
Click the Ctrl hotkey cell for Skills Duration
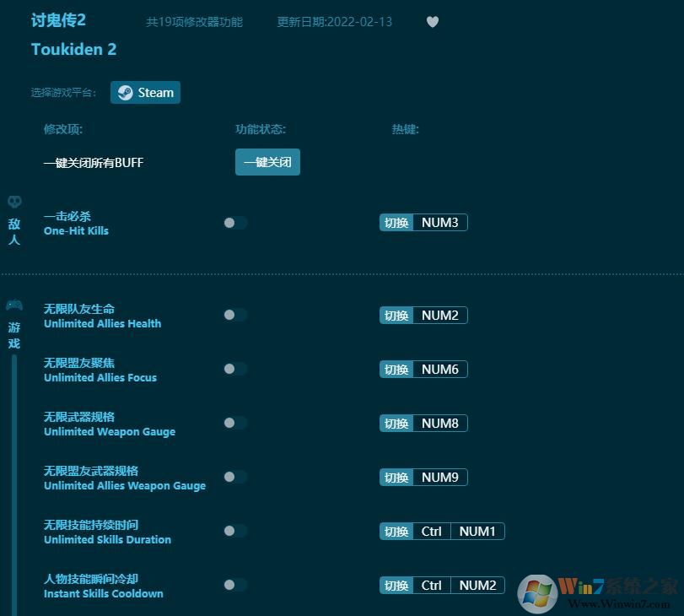click(x=432, y=531)
